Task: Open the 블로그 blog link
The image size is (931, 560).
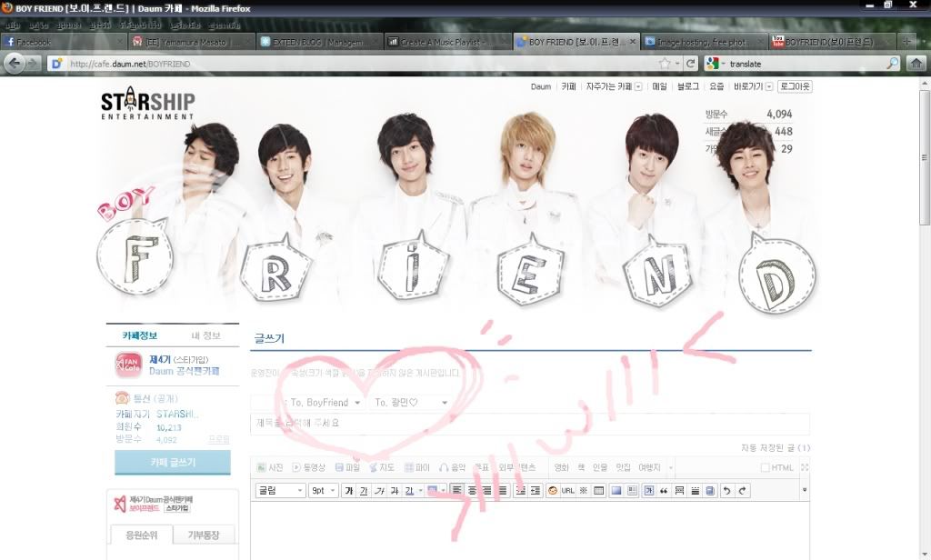Action: [688, 86]
